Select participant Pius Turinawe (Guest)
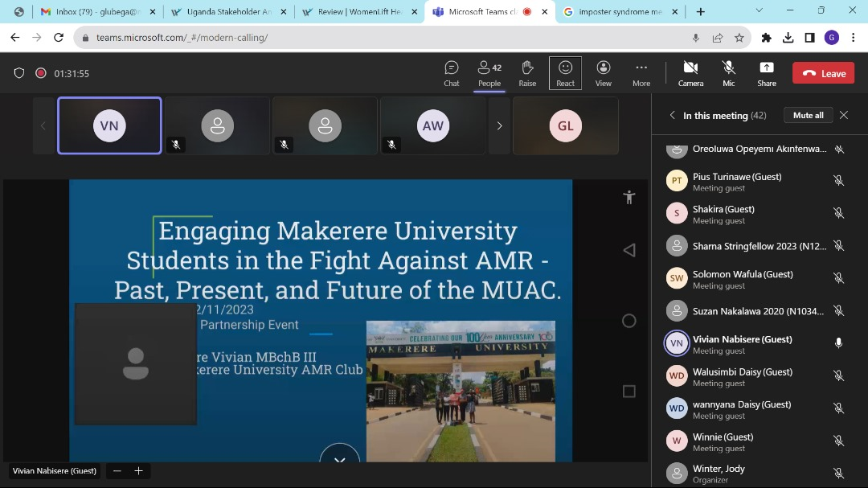Viewport: 868px width, 488px height. [755, 181]
